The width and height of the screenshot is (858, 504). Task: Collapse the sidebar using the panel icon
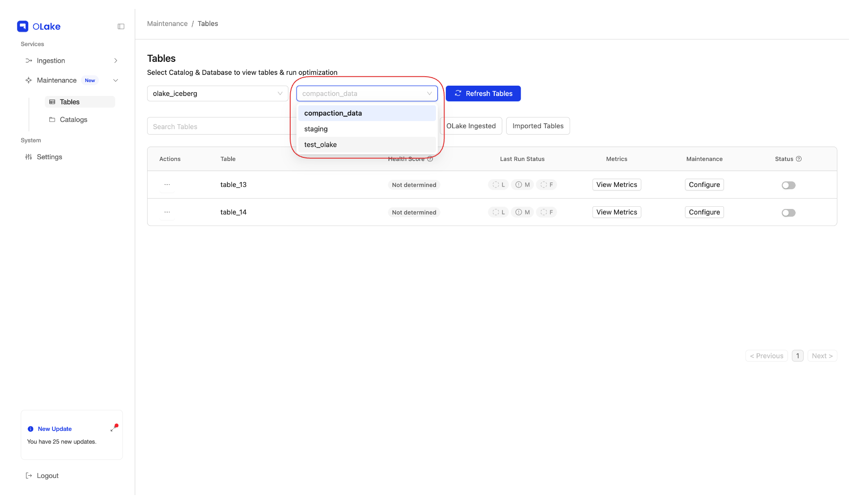pyautogui.click(x=121, y=26)
